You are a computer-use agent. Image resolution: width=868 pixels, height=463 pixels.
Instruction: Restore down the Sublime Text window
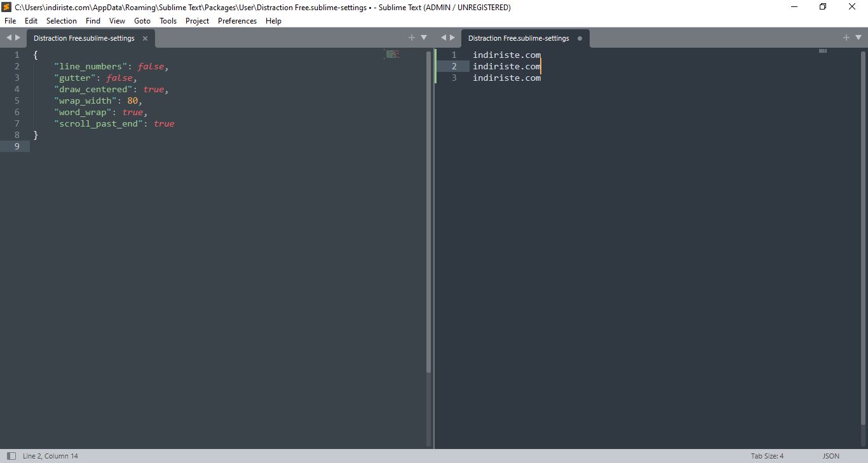823,7
